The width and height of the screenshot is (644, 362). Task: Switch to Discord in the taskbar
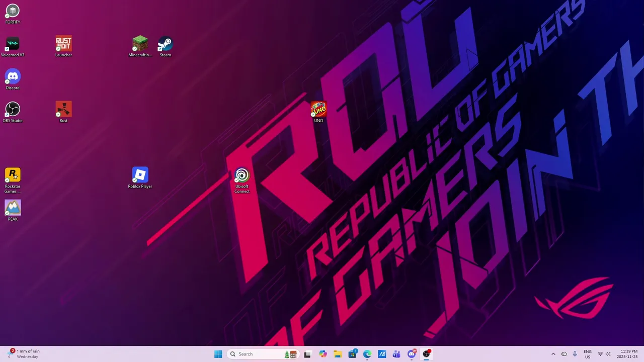point(412,354)
